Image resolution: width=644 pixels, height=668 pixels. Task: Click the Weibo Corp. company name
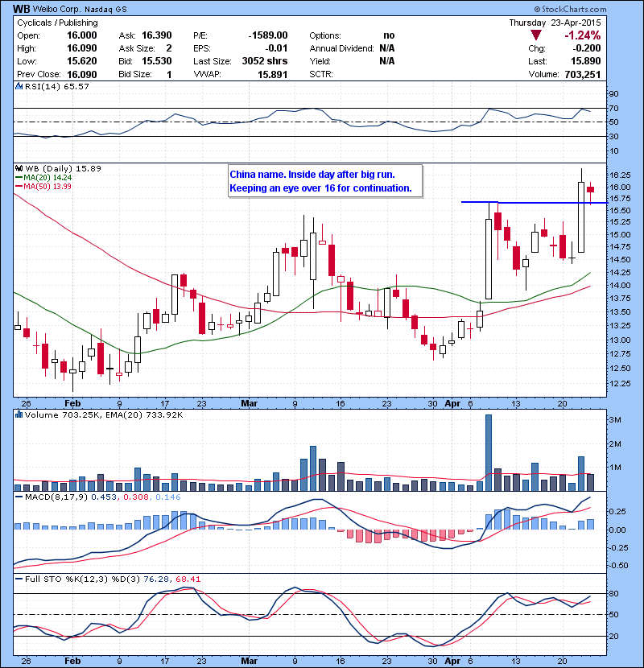[x=56, y=9]
